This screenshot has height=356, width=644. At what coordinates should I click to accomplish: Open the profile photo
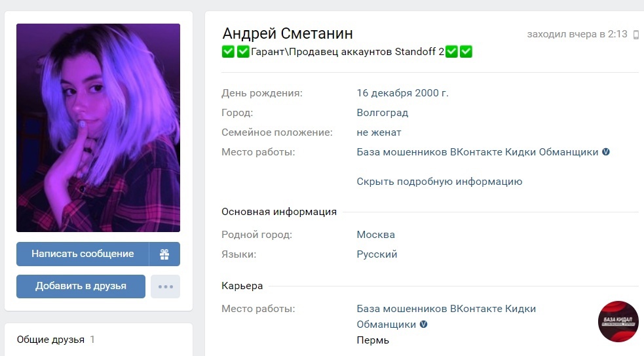click(98, 128)
